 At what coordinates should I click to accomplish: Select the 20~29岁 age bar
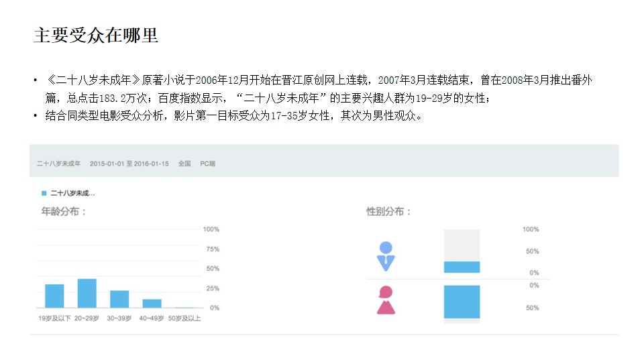(87, 293)
